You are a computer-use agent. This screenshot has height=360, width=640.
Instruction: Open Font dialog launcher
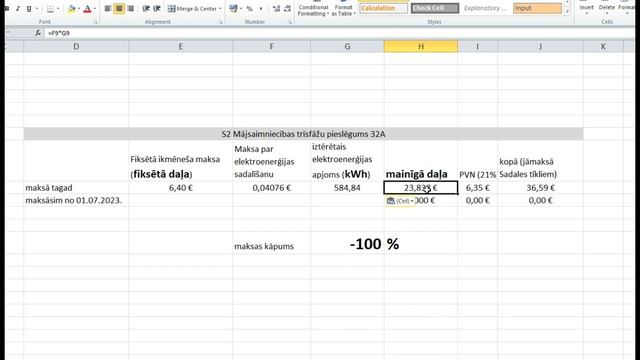(95, 22)
